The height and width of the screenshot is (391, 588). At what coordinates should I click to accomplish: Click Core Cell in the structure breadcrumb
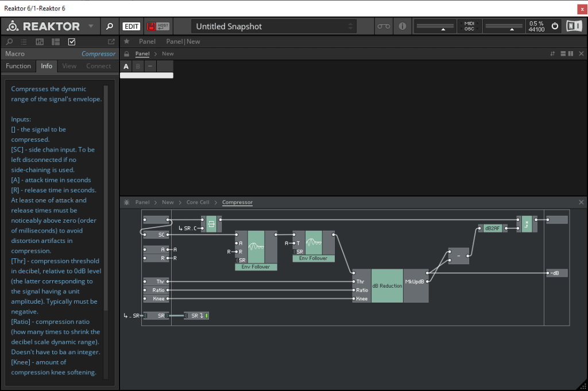[x=198, y=203]
